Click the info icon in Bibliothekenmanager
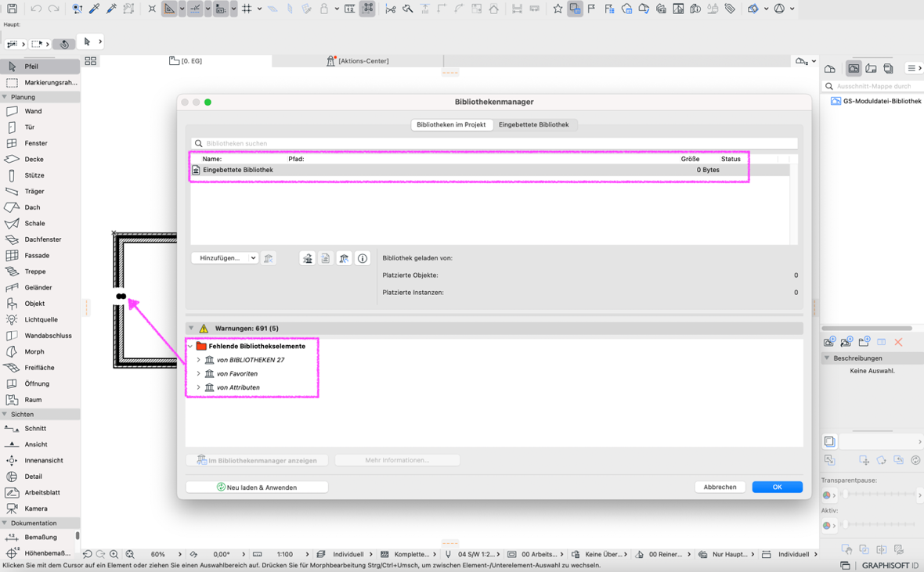 [x=363, y=258]
